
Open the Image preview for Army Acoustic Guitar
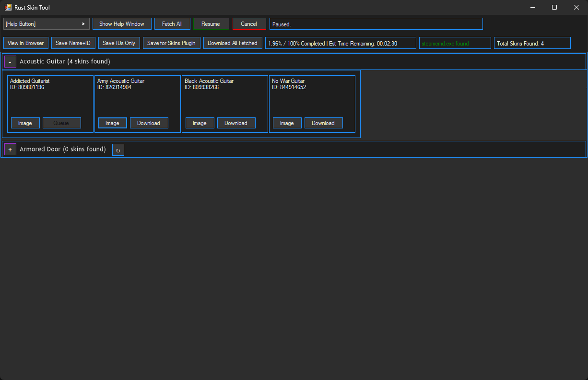[112, 123]
